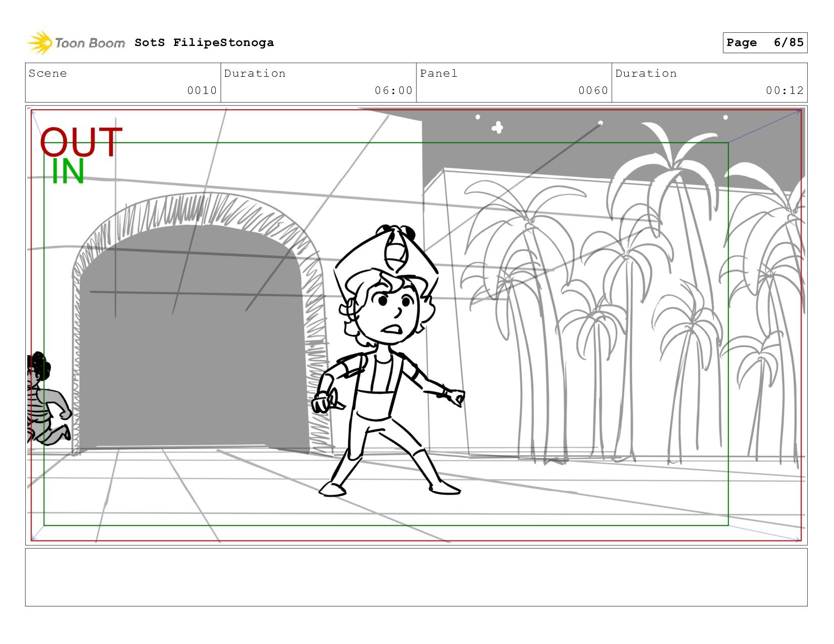Screen dimensions: 834x644
Task: Click the 'SotS FilipeStonoga' project title
Action: pos(204,42)
